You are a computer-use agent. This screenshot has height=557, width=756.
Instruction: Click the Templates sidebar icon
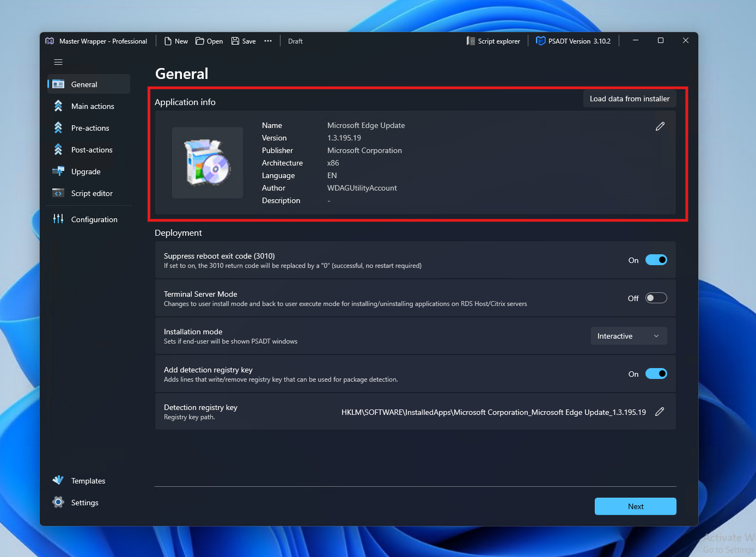[x=58, y=480]
